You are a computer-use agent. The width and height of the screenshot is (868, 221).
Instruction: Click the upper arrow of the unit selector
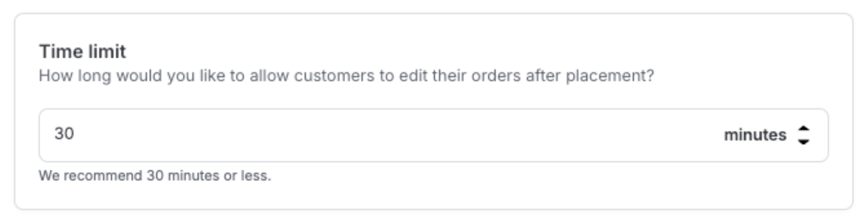point(803,129)
